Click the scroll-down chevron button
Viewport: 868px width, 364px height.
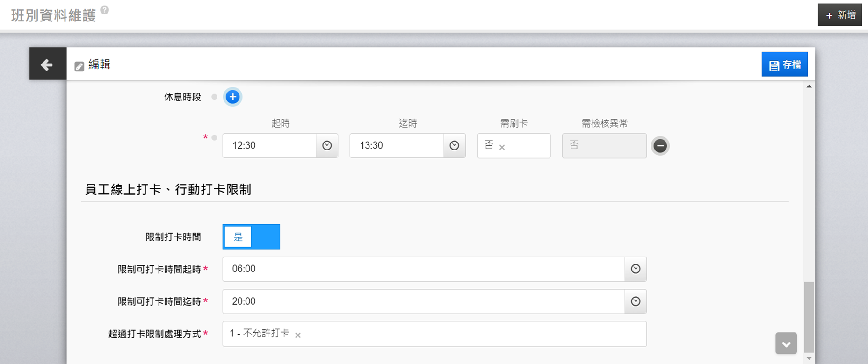(x=786, y=343)
